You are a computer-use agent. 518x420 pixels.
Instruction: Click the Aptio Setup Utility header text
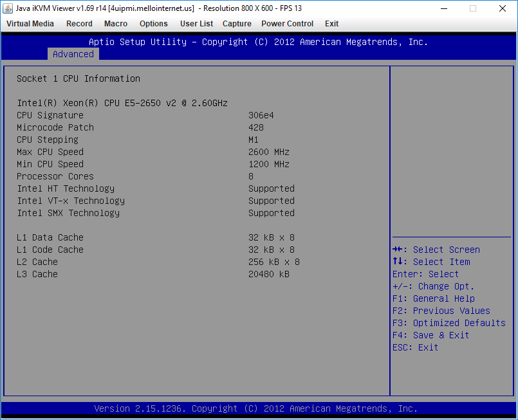(x=258, y=42)
